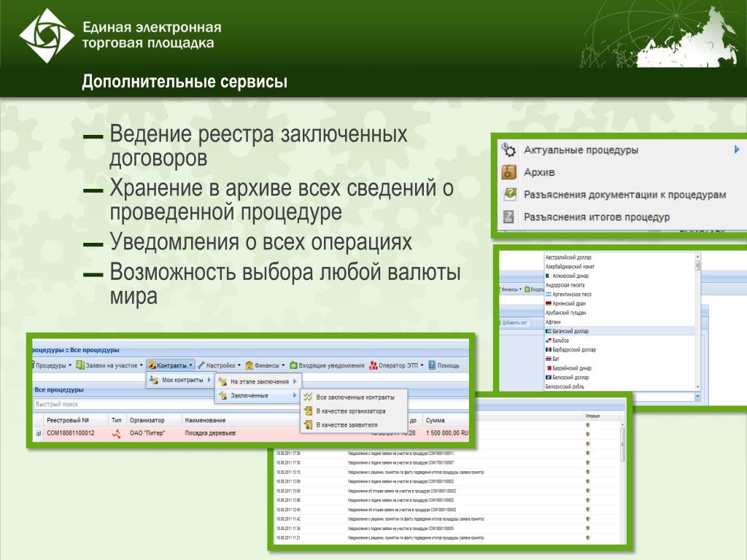Click the Быстрый поиск search field
747x560 pixels.
[167, 404]
